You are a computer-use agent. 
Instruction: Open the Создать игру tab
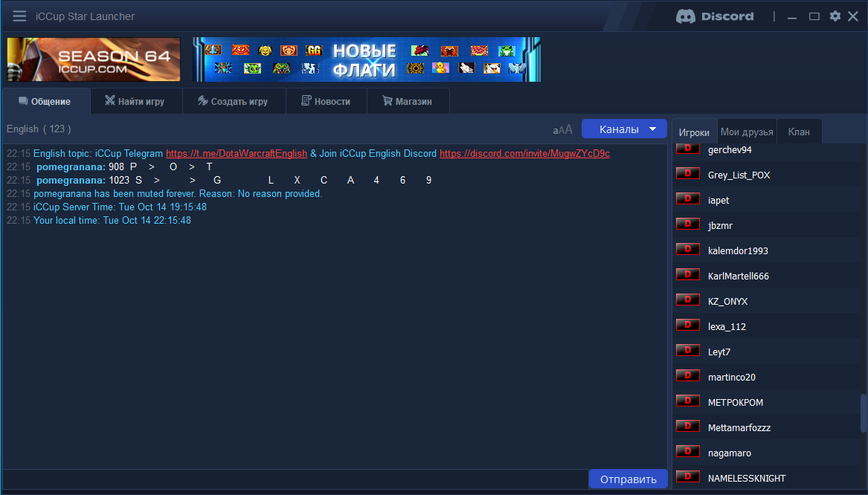pos(234,101)
